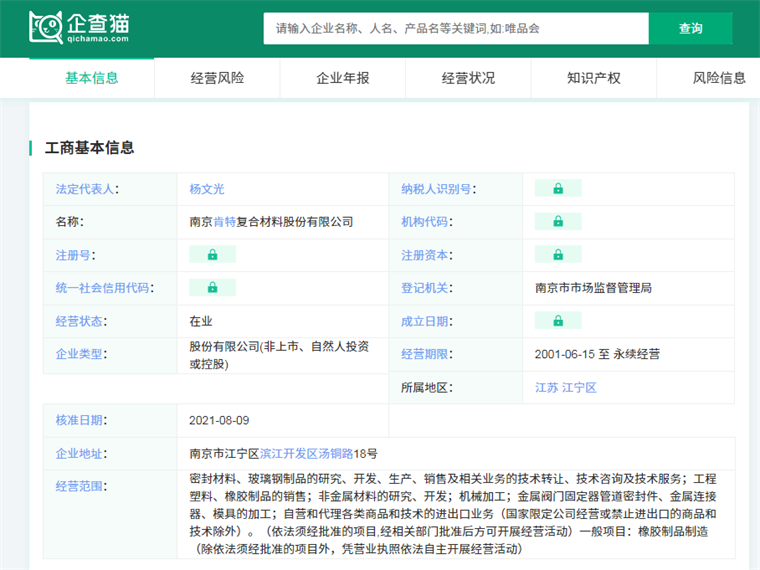Screen dimensions: 760x570
Task: Click lock icon beside 机构代码
Action: click(x=557, y=221)
